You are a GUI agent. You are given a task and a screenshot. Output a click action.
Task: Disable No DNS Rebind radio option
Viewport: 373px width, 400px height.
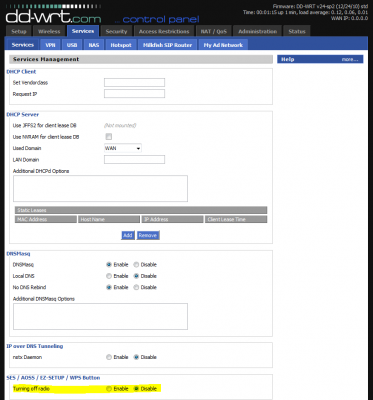click(136, 287)
